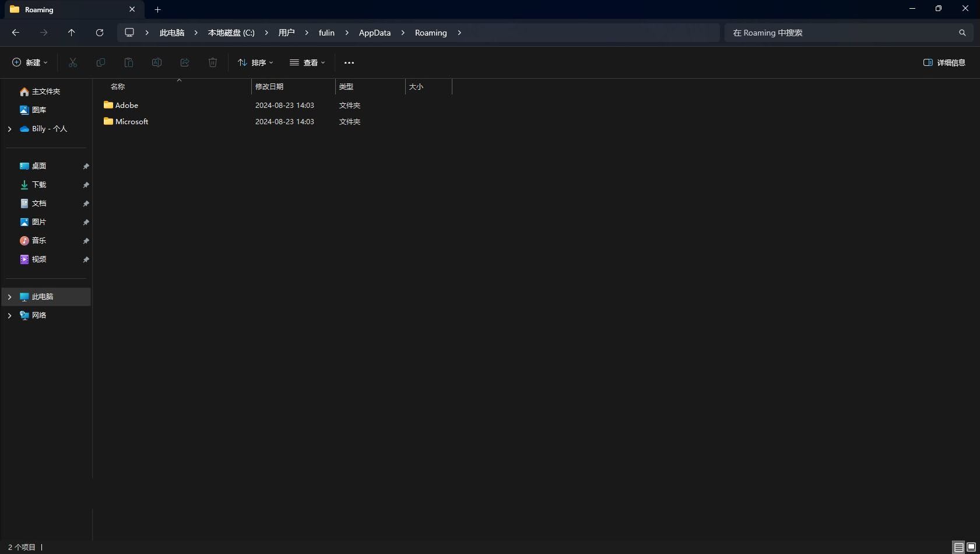
Task: Sort by 修改日期 column header
Action: coord(269,87)
